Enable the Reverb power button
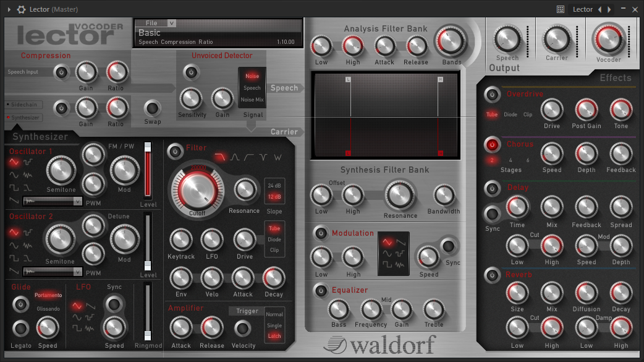644x362 pixels. point(492,275)
